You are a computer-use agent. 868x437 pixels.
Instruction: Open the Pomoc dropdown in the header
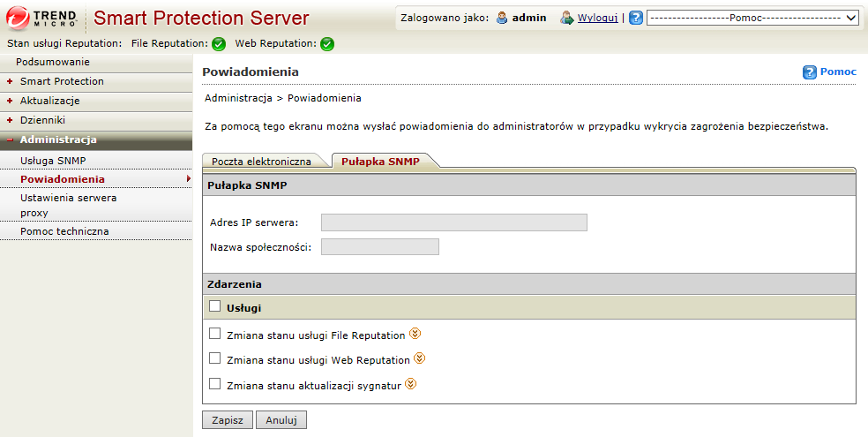752,18
